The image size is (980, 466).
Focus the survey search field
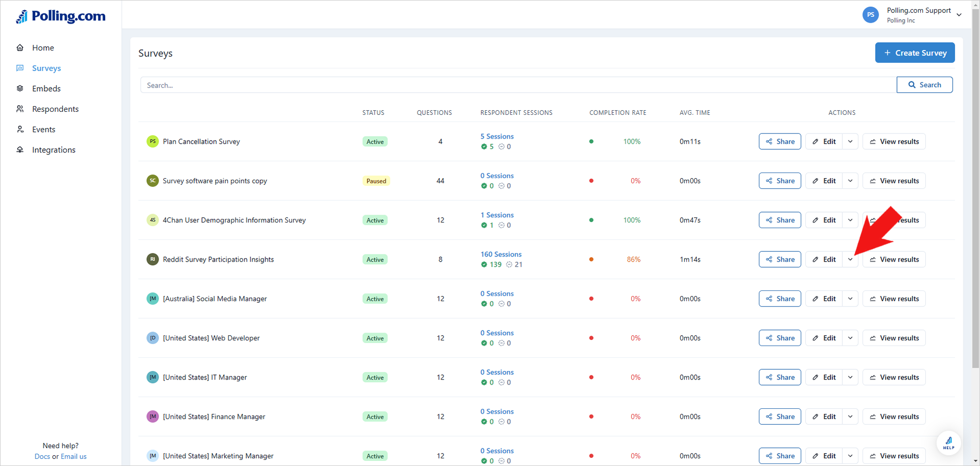coord(518,85)
